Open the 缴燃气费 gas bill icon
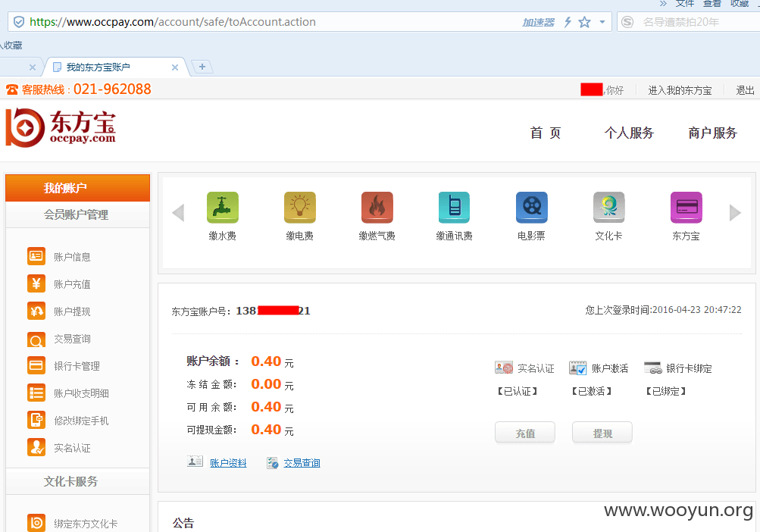This screenshot has height=532, width=760. (x=377, y=208)
